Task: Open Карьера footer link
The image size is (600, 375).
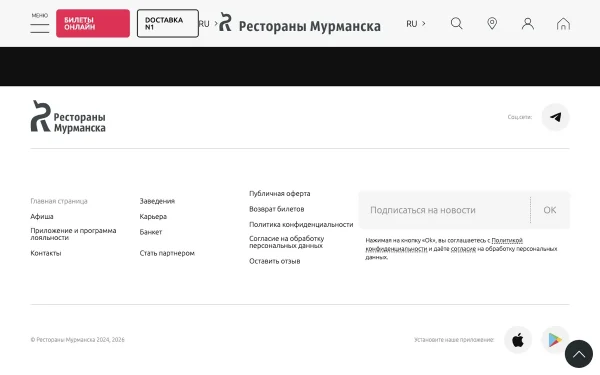Action: coord(153,216)
